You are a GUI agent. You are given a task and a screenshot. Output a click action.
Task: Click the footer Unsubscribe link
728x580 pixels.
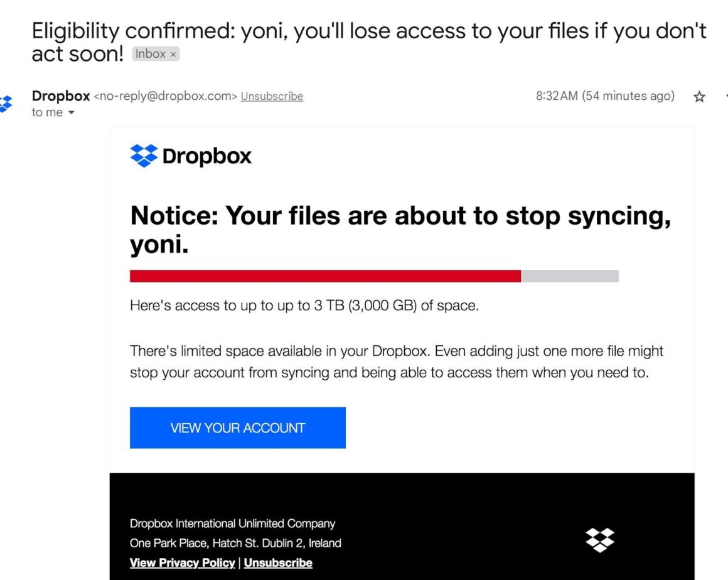click(x=278, y=562)
